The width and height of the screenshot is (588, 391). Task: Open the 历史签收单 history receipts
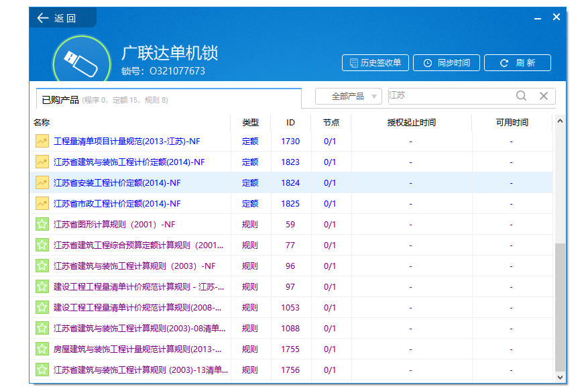point(375,62)
